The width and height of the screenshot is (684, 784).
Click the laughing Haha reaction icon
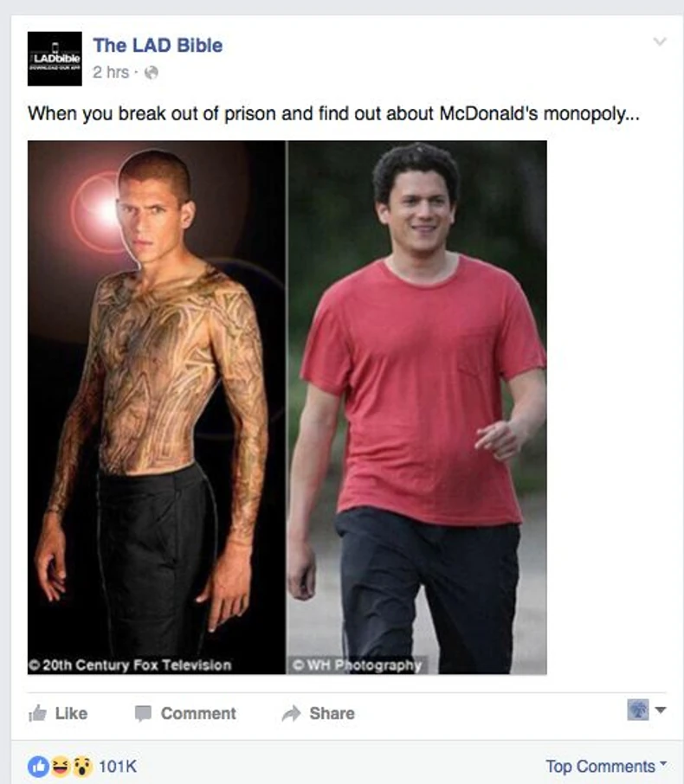[61, 766]
